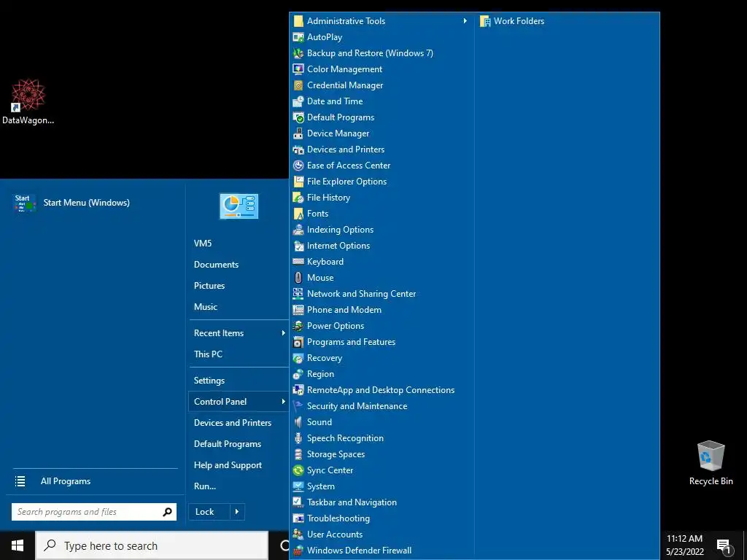Open the AutoPlay icon in Control Panel list
The height and width of the screenshot is (560, 747).
click(298, 37)
